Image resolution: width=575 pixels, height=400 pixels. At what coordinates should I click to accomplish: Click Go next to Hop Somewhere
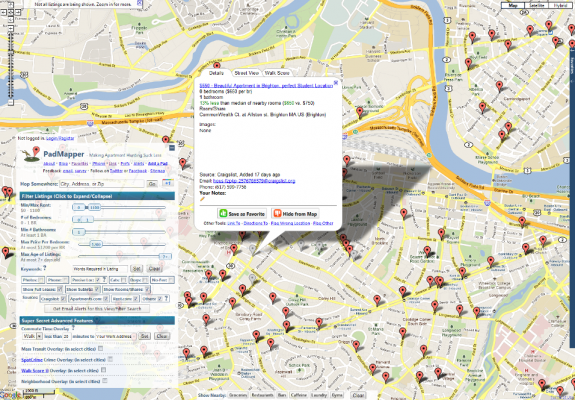click(152, 184)
